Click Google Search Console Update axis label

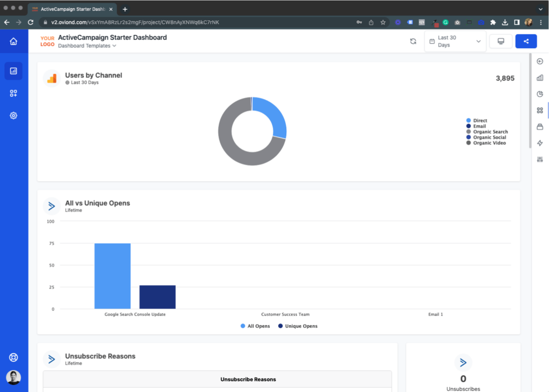(x=135, y=314)
